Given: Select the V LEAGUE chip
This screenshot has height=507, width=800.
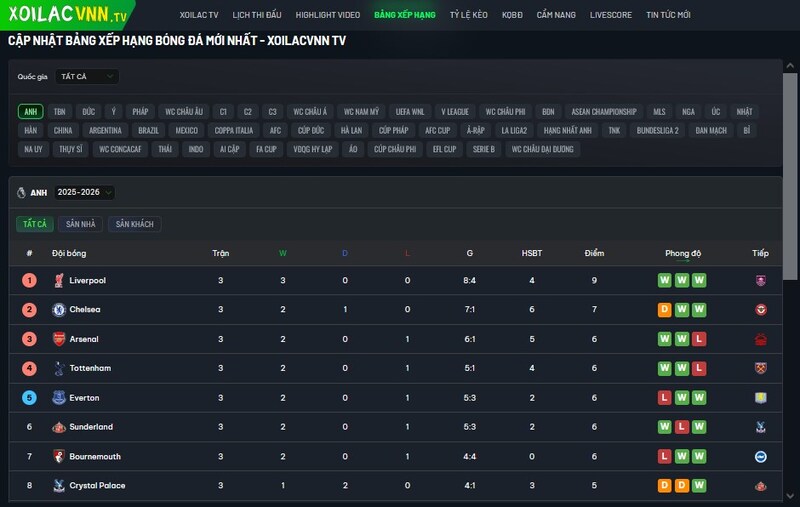Looking at the screenshot, I should [x=455, y=112].
